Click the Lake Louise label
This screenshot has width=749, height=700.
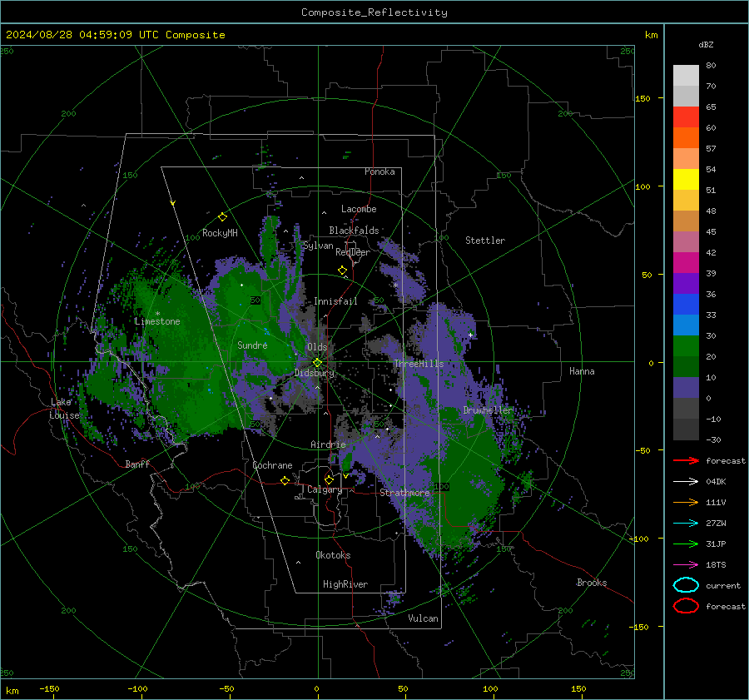(64, 409)
